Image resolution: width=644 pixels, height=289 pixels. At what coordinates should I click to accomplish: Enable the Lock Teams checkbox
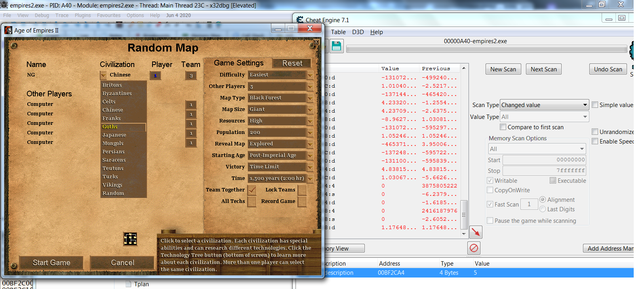tap(302, 190)
